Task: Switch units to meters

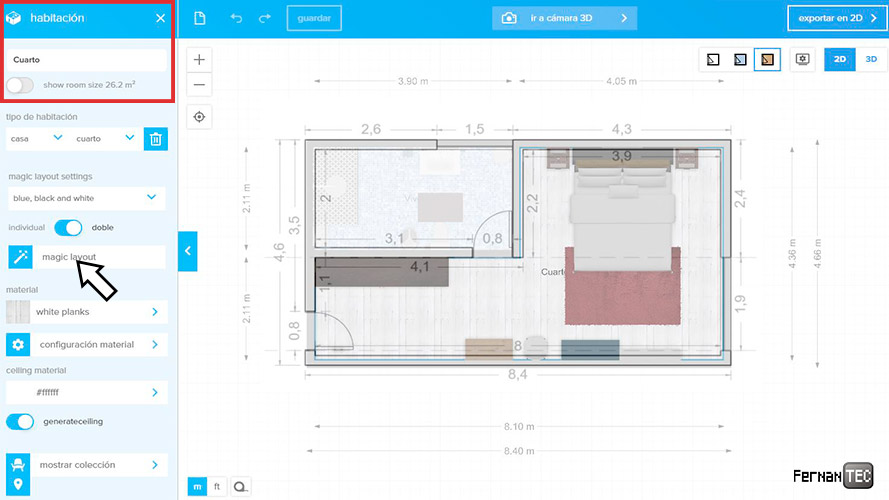Action: point(197,486)
